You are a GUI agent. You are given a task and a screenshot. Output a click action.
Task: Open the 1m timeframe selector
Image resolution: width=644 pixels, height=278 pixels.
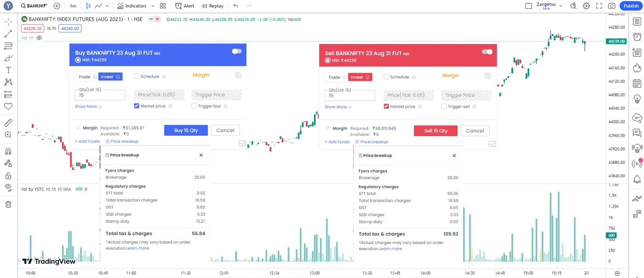pyautogui.click(x=73, y=6)
